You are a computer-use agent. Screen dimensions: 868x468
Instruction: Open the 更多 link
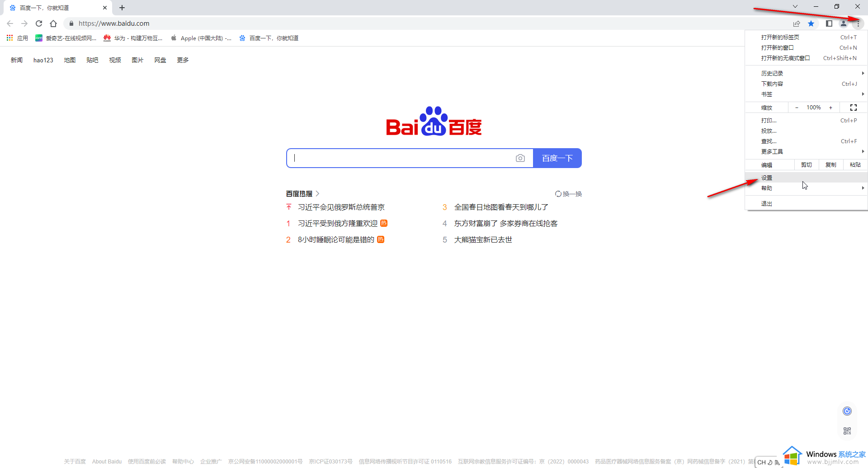183,60
